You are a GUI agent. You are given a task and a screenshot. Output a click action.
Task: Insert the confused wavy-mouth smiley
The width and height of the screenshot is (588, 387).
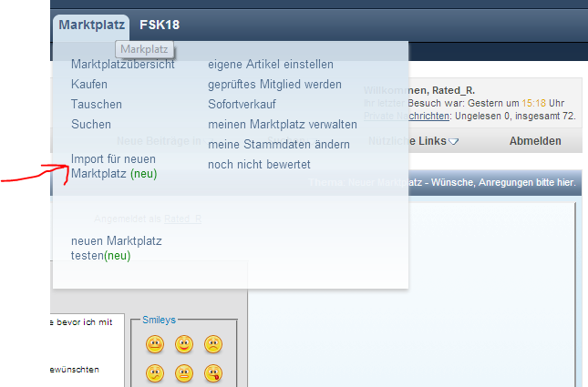tap(156, 373)
